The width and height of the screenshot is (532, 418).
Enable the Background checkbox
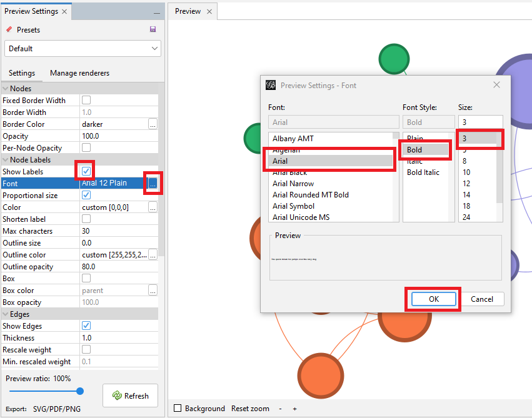178,408
